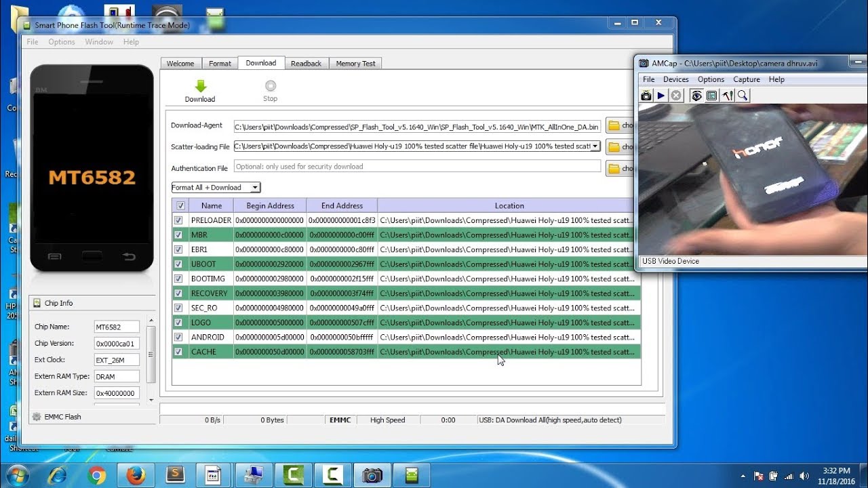Viewport: 868px width, 488px height.
Task: Click the Chip Name MT6582 field
Action: (x=117, y=327)
